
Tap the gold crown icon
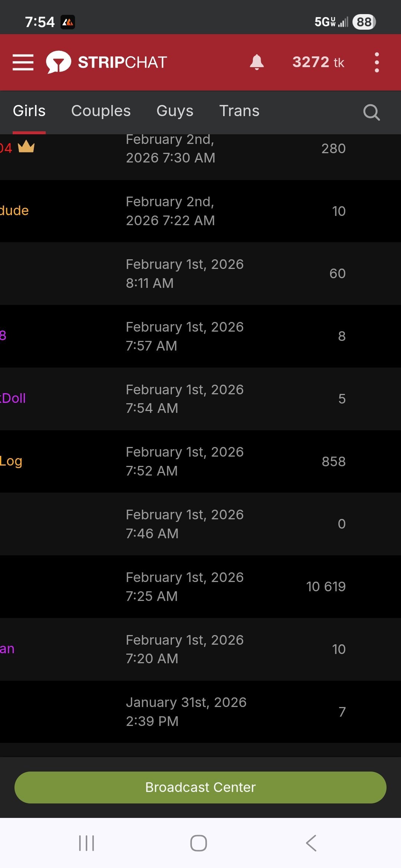26,147
